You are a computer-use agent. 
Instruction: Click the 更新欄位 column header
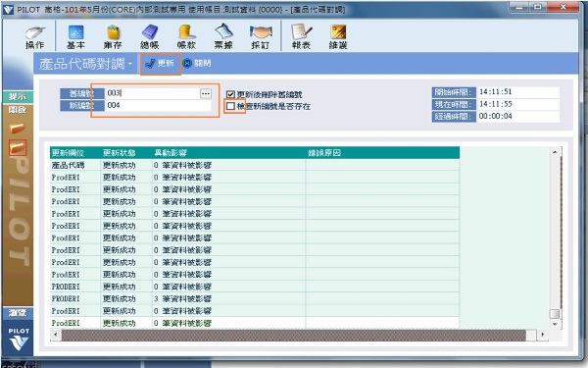[x=75, y=153]
